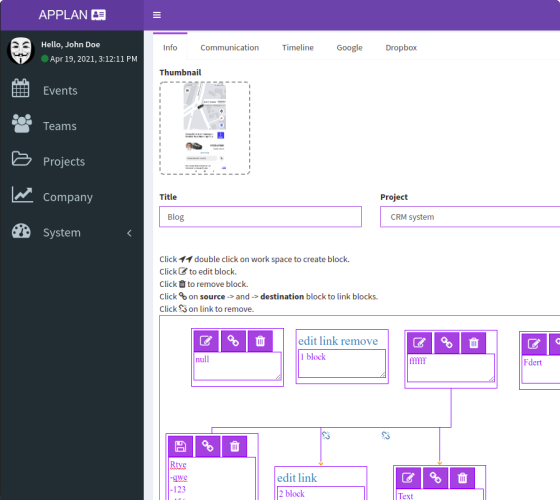Open the Project dropdown showing CRM system
Image resolution: width=560 pixels, height=500 pixels.
[470, 217]
